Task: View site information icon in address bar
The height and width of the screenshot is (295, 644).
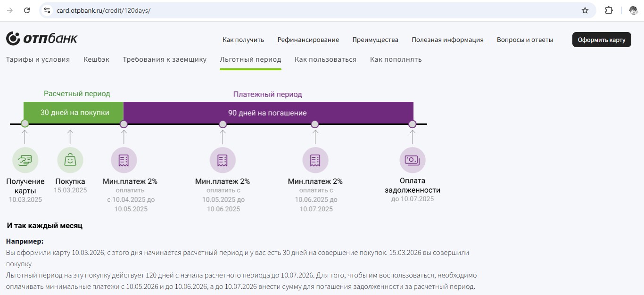Action: [46, 10]
